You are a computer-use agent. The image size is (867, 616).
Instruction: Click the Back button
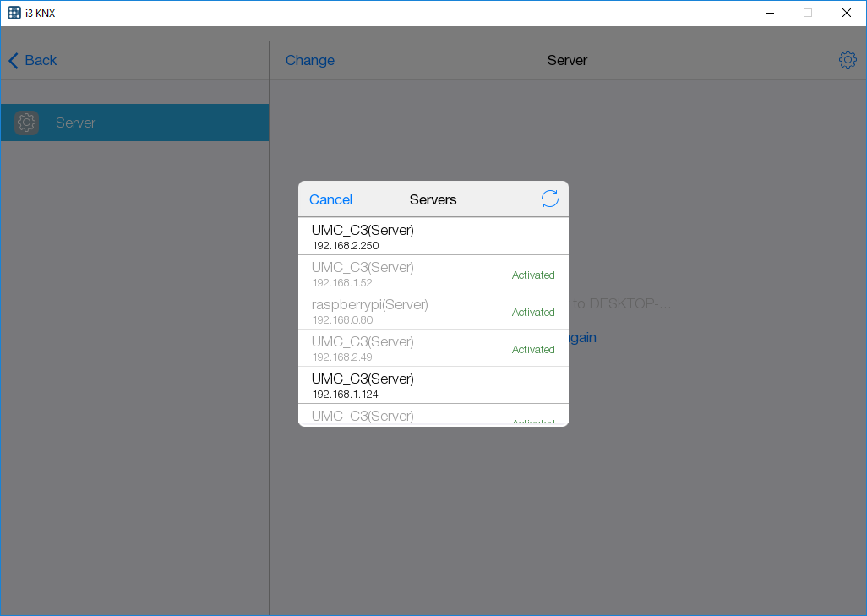pos(32,60)
